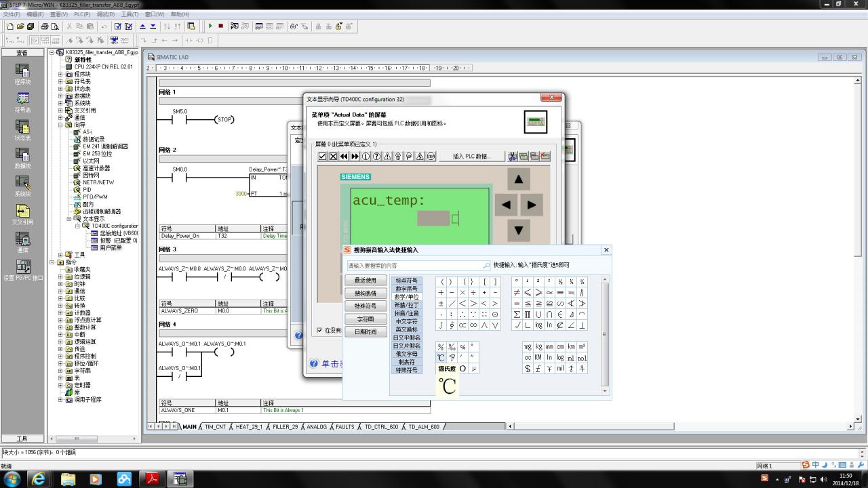Select the 摄氏度 label in symbol grid
The height and width of the screenshot is (488, 868).
(x=446, y=369)
